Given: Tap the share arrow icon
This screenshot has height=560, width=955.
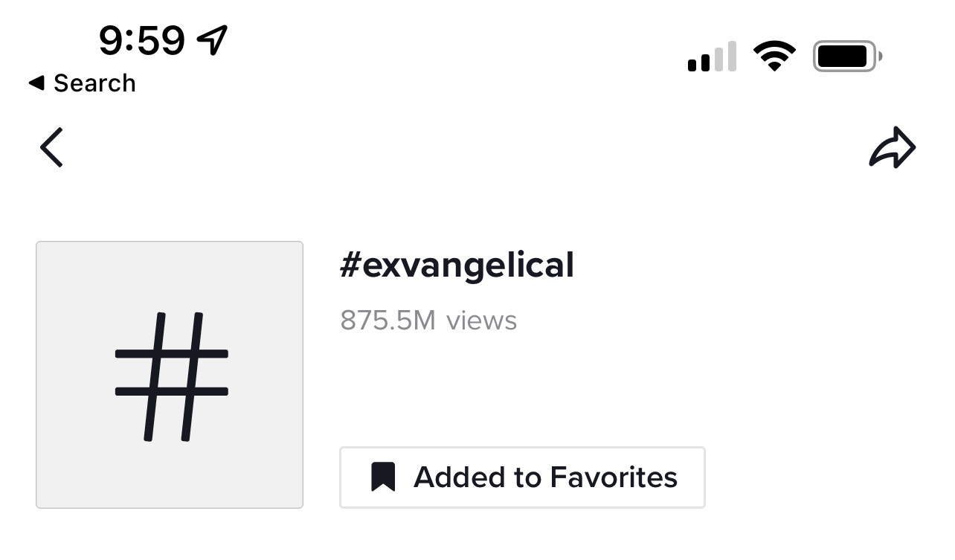Looking at the screenshot, I should point(892,148).
